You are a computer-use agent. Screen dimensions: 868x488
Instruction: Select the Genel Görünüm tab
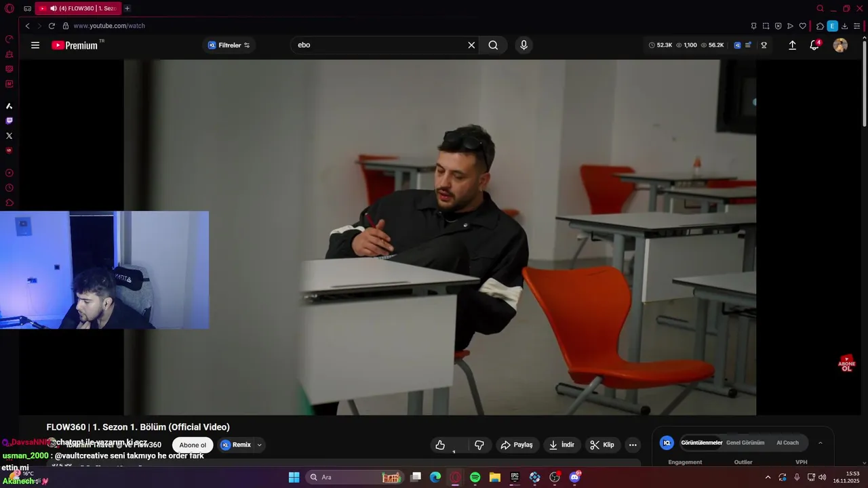point(745,443)
